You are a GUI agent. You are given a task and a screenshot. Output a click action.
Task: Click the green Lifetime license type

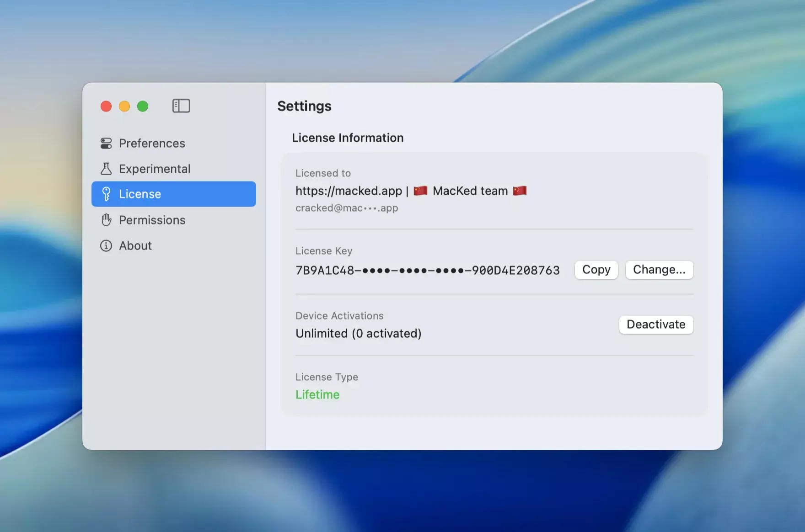(x=317, y=394)
